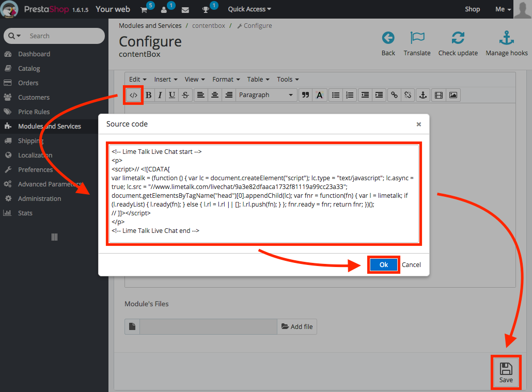Viewport: 532px width, 392px height.
Task: Click the PrestaShop logo
Action: point(48,9)
